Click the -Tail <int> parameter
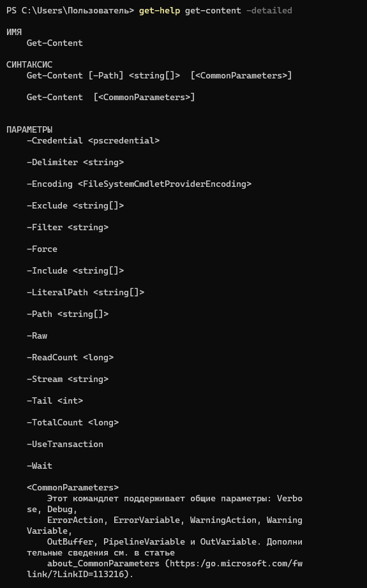This screenshot has width=367, height=588. 55,401
